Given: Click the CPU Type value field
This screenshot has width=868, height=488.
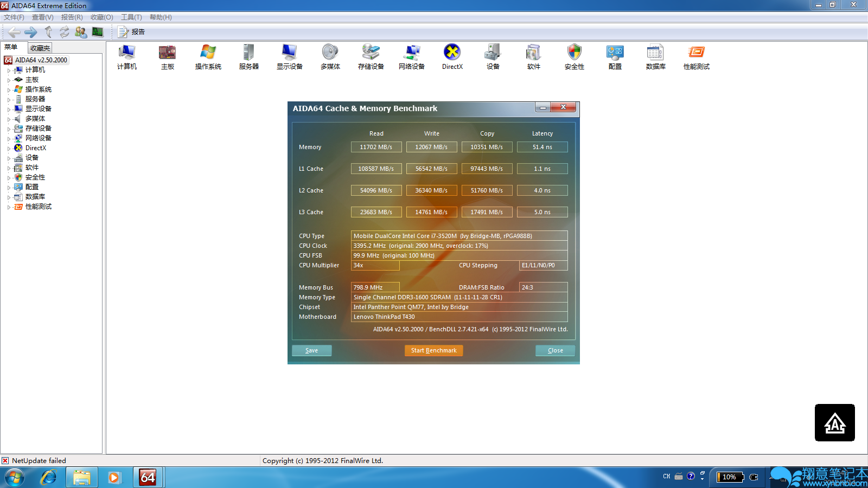Looking at the screenshot, I should (x=459, y=236).
